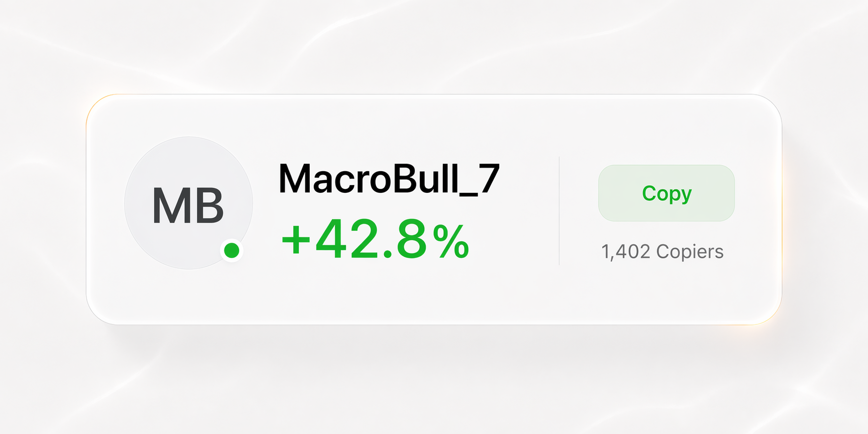Click the MB avatar circle
Screen dimensions: 868x434
click(188, 203)
